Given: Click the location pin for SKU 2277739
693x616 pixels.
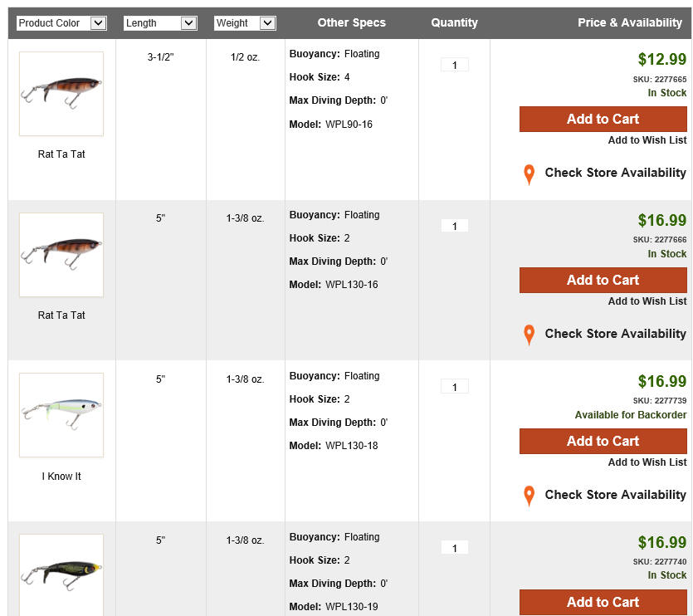Looking at the screenshot, I should coord(529,496).
